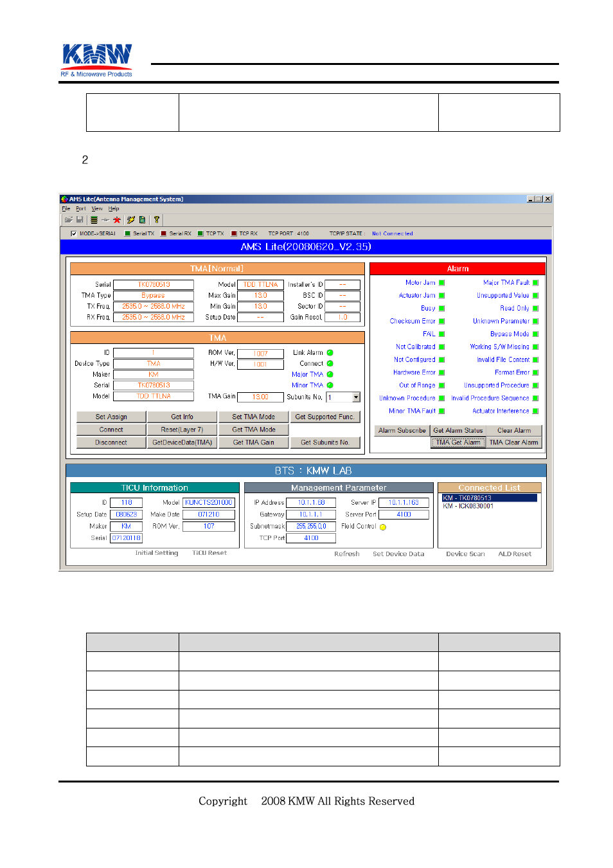Click the TMA Get Alarm button
Image resolution: width=613 pixels, height=868 pixels.
(x=458, y=443)
